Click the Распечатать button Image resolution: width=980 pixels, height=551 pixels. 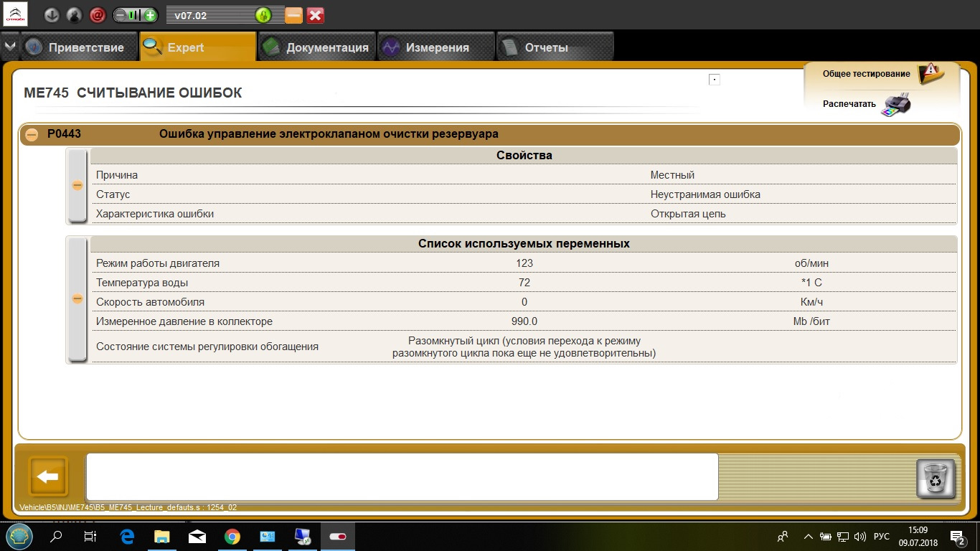[x=849, y=104]
